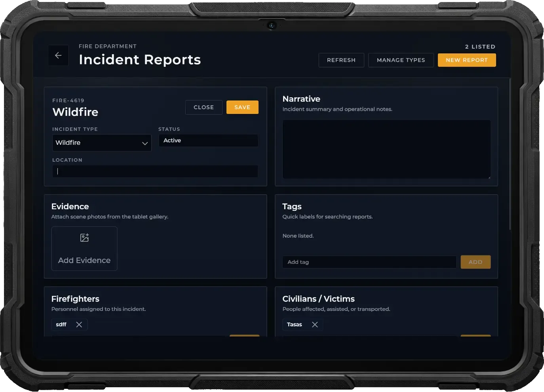Open the Incident Type dropdown
The width and height of the screenshot is (544, 392).
coord(102,143)
